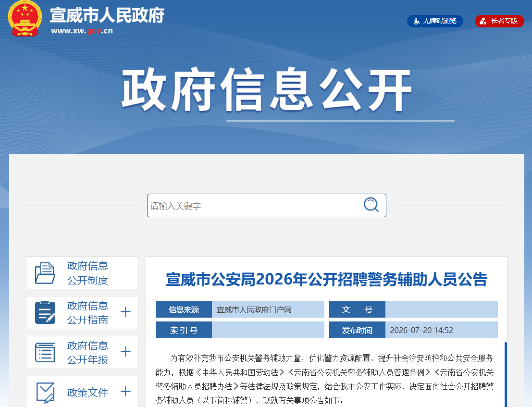This screenshot has height=407, width=532.
Task: Open the 宣威市人民政府 home link
Action: (x=107, y=15)
